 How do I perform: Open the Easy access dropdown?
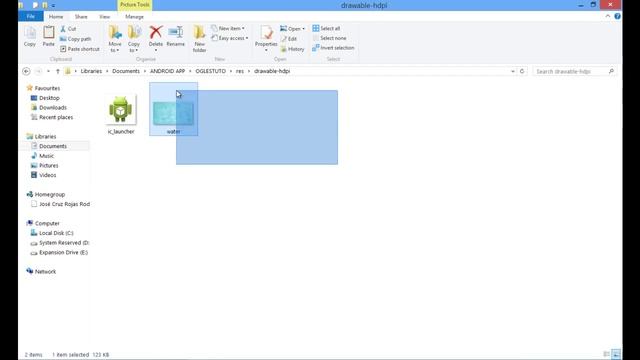pos(230,38)
